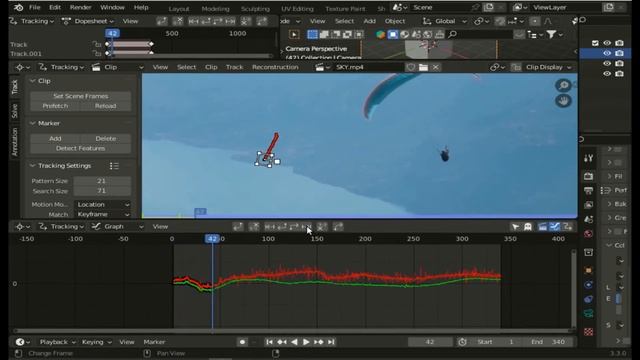Image resolution: width=640 pixels, height=360 pixels.
Task: Click the Prefetch button
Action: [55, 106]
